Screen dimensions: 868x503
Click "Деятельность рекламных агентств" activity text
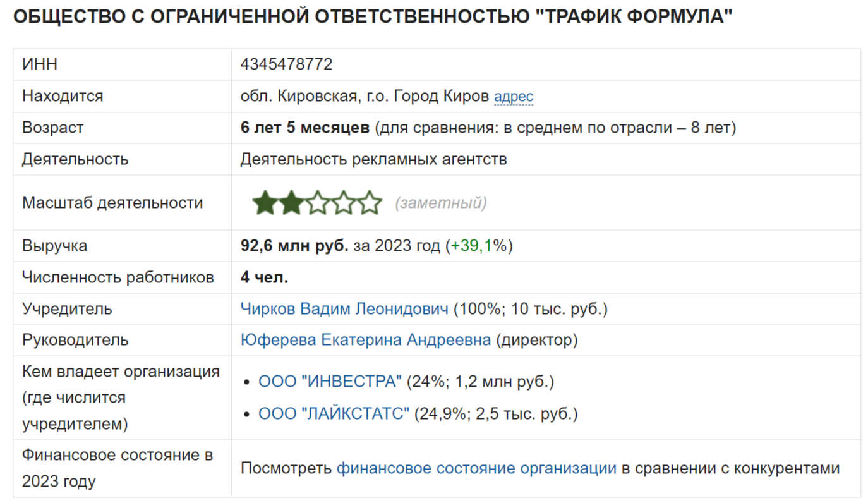coord(373,159)
